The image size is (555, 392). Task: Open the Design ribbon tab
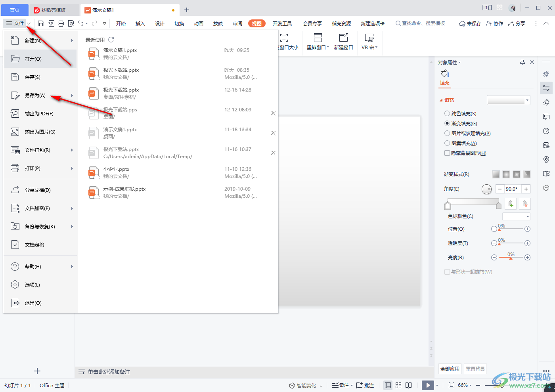pos(160,24)
